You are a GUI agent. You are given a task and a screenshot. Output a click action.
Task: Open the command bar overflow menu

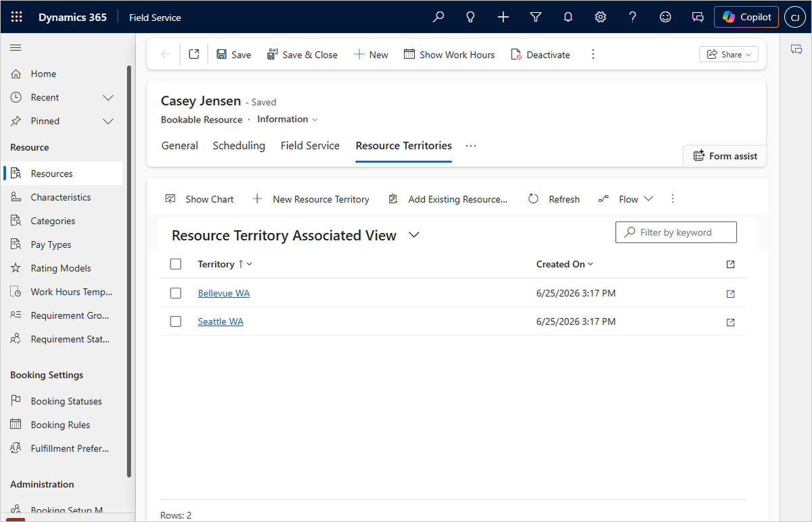(593, 54)
